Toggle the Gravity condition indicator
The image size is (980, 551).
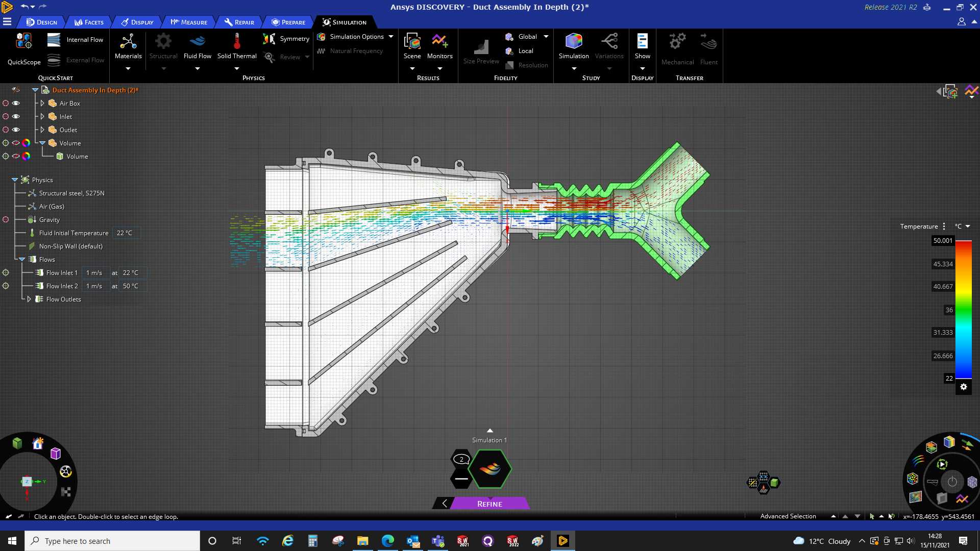[6, 219]
